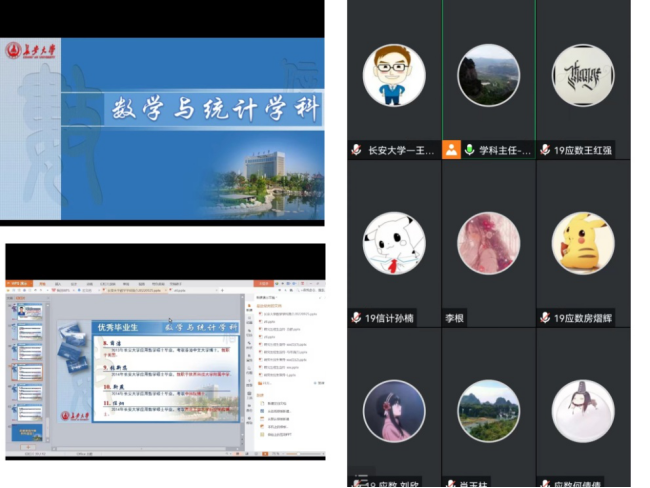Click the last blue slide thumbnail in WPS panel
The height and width of the screenshot is (488, 650).
(25, 432)
